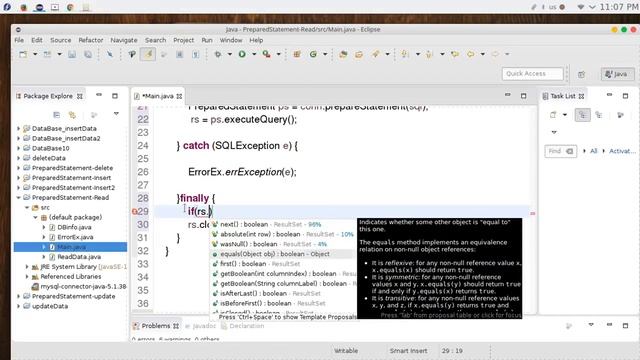This screenshot has height=360, width=640.
Task: Switch to the Problems tab
Action: point(156,326)
